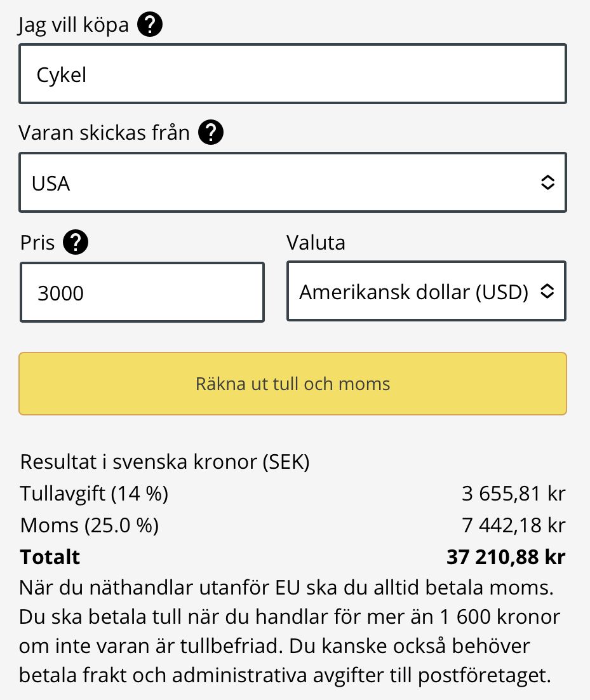The height and width of the screenshot is (700, 590).
Task: Focus the product field containing Cykel
Action: point(293,74)
